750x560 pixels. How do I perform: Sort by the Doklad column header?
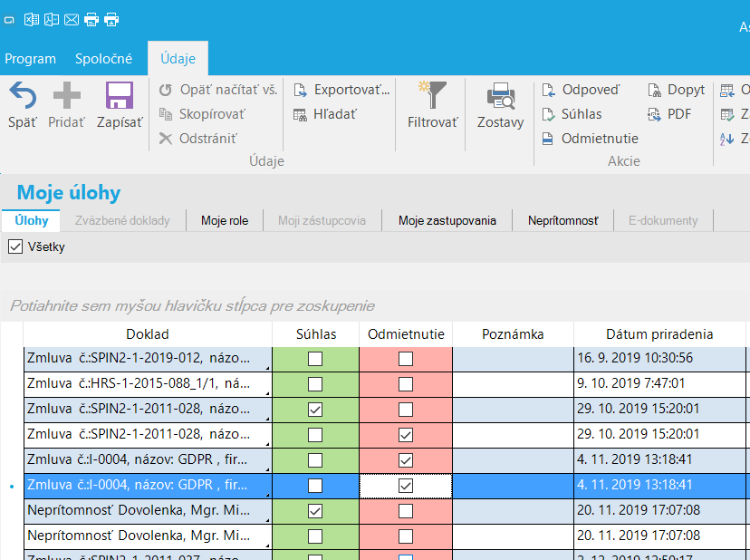[x=148, y=334]
